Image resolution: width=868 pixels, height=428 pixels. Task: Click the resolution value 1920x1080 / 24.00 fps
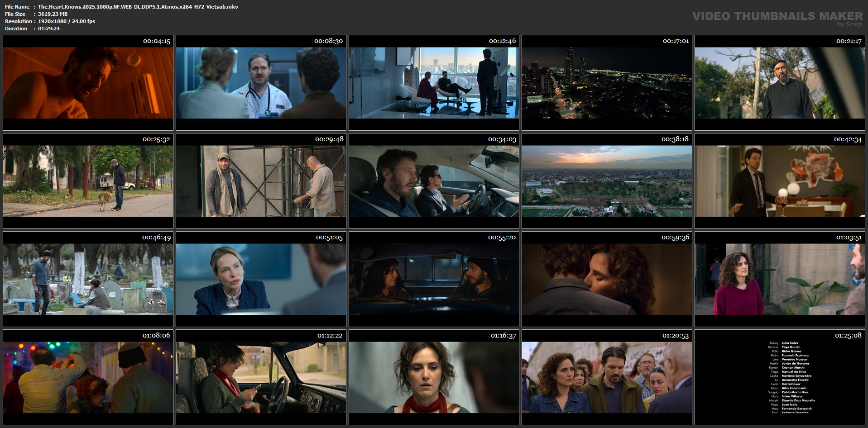67,21
